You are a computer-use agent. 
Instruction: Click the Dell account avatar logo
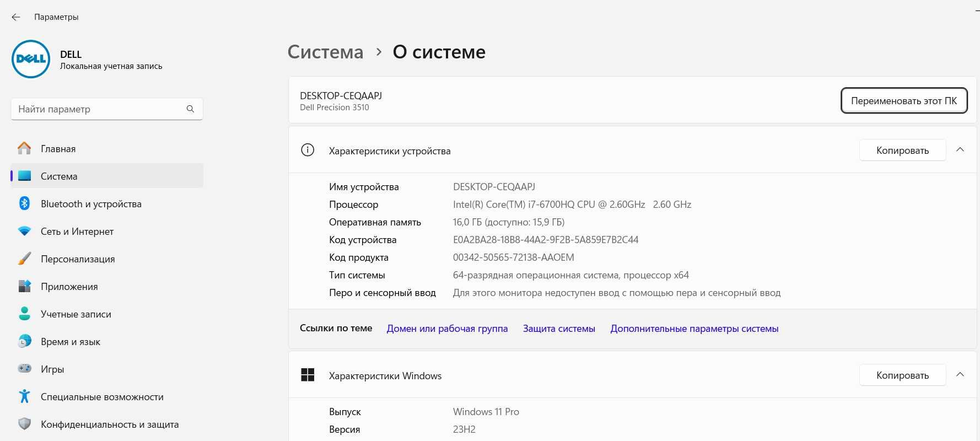tap(31, 59)
